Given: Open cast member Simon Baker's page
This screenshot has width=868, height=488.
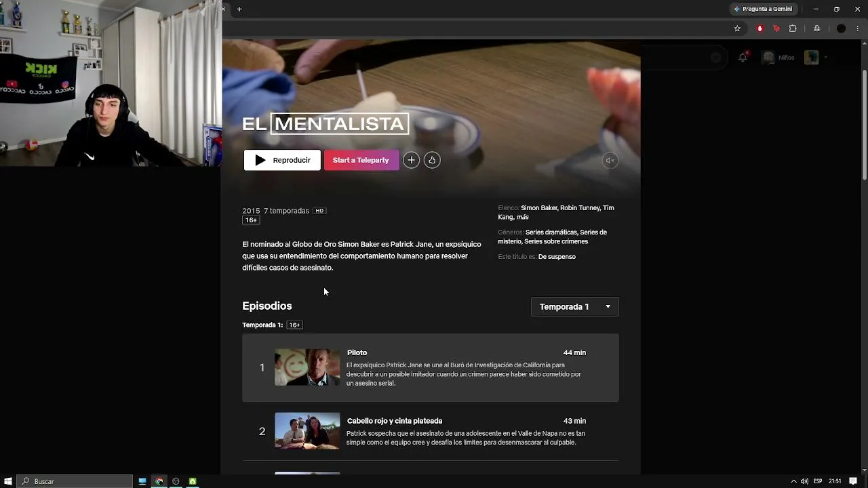Looking at the screenshot, I should pos(539,208).
